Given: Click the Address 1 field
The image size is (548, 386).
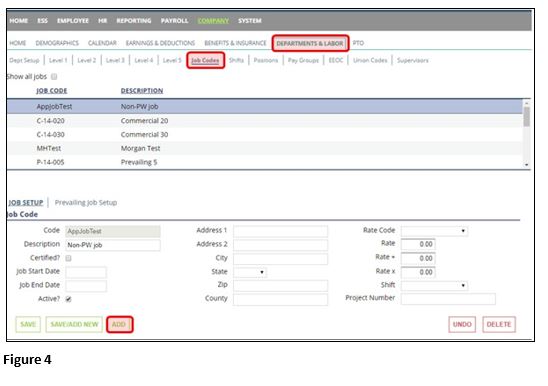Looking at the screenshot, I should [280, 231].
